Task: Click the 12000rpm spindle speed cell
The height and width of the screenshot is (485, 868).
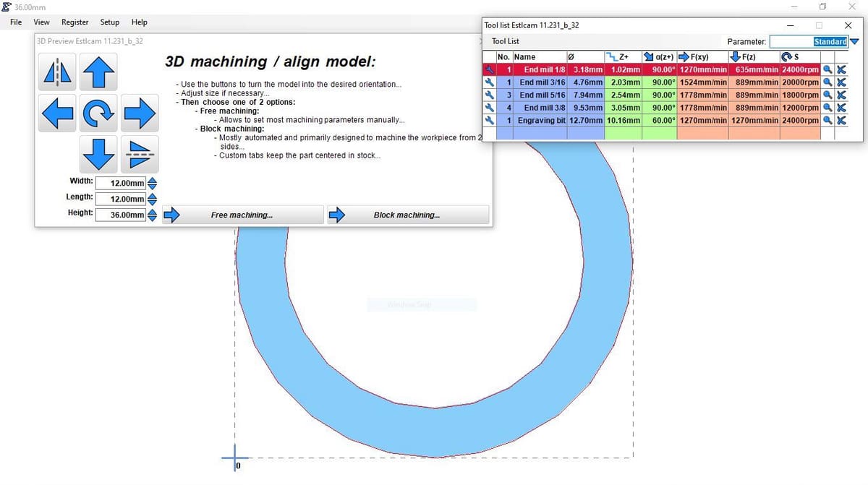Action: 801,108
